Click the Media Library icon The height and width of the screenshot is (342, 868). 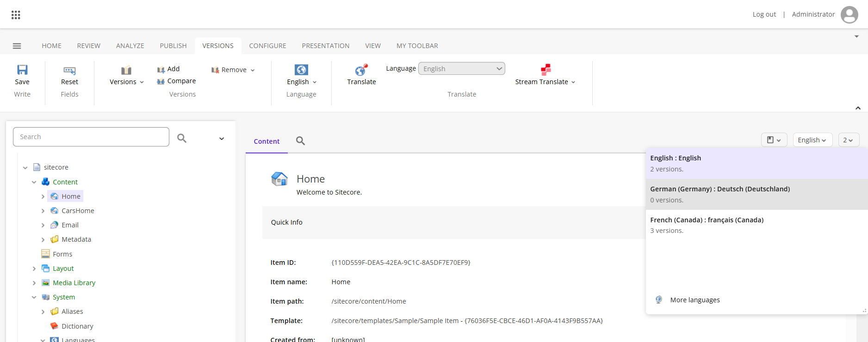(45, 282)
